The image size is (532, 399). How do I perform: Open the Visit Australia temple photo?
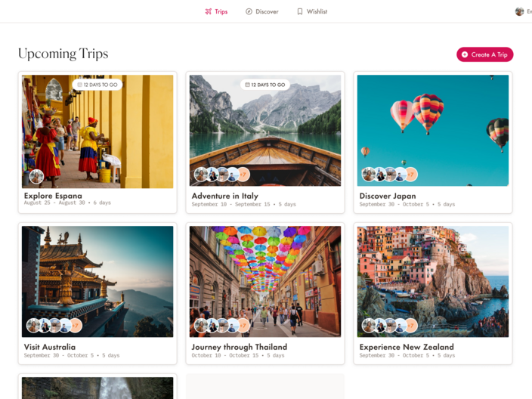[x=97, y=282]
